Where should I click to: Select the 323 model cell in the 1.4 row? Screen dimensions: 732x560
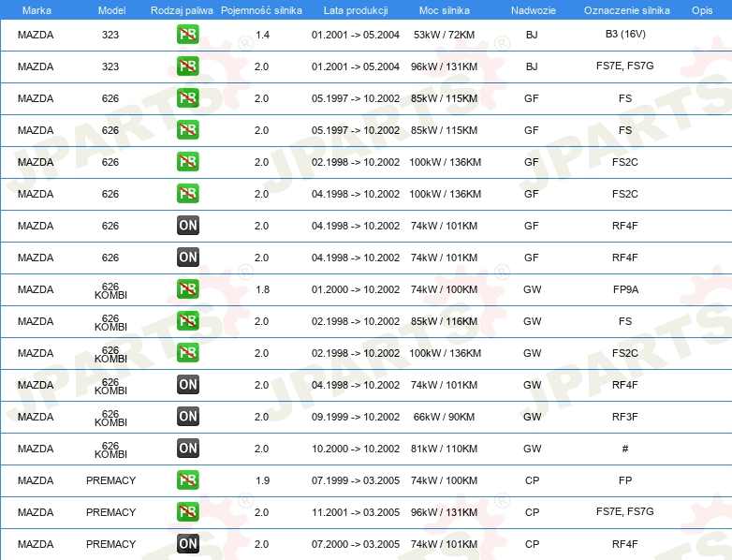(x=110, y=35)
